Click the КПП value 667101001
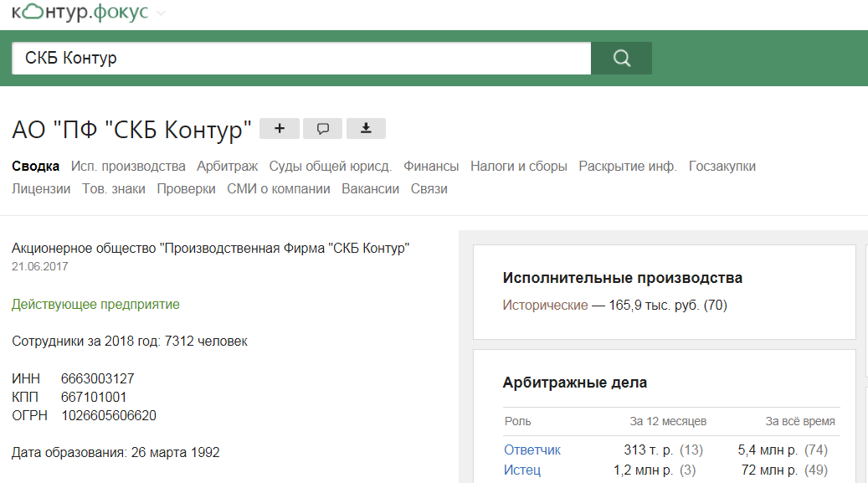The height and width of the screenshot is (483, 868). pos(94,397)
